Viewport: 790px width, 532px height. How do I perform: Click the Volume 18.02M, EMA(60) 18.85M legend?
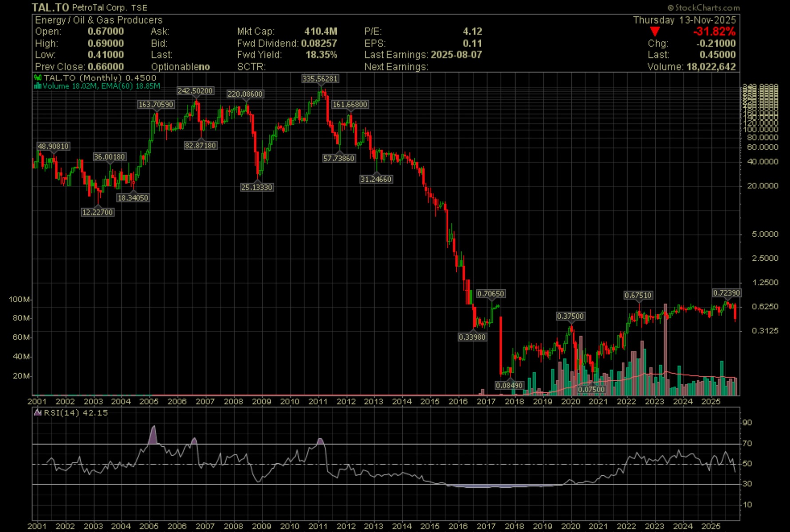pos(101,86)
